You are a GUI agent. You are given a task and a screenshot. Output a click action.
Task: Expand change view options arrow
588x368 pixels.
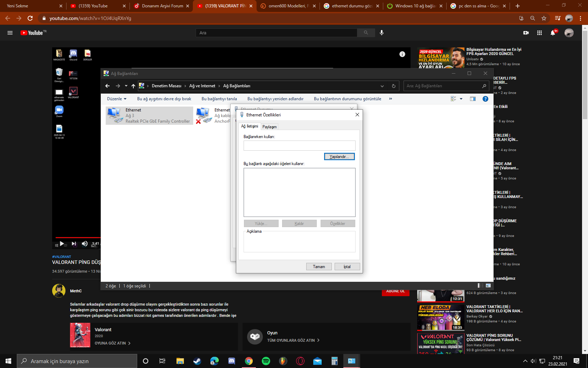pyautogui.click(x=461, y=99)
